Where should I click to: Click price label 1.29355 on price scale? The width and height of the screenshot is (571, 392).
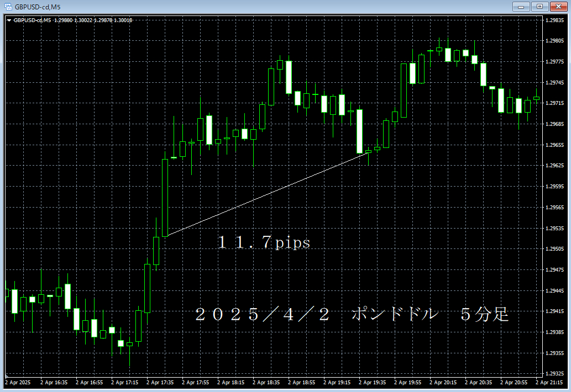click(x=554, y=353)
